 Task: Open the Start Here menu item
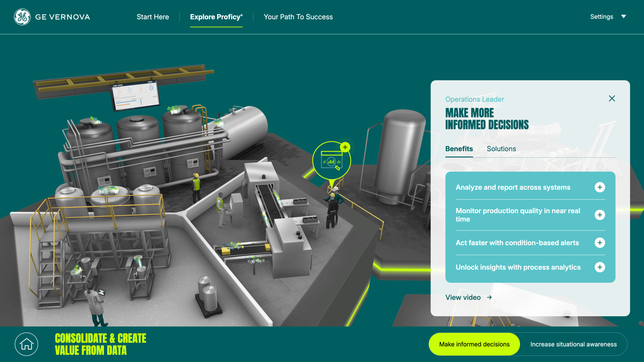[153, 17]
